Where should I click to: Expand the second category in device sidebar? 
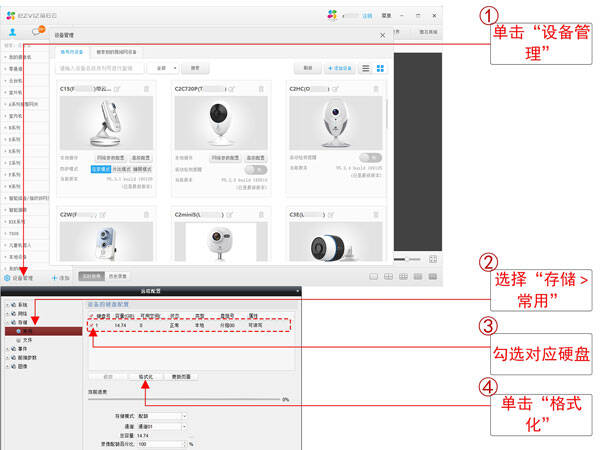tap(5, 69)
